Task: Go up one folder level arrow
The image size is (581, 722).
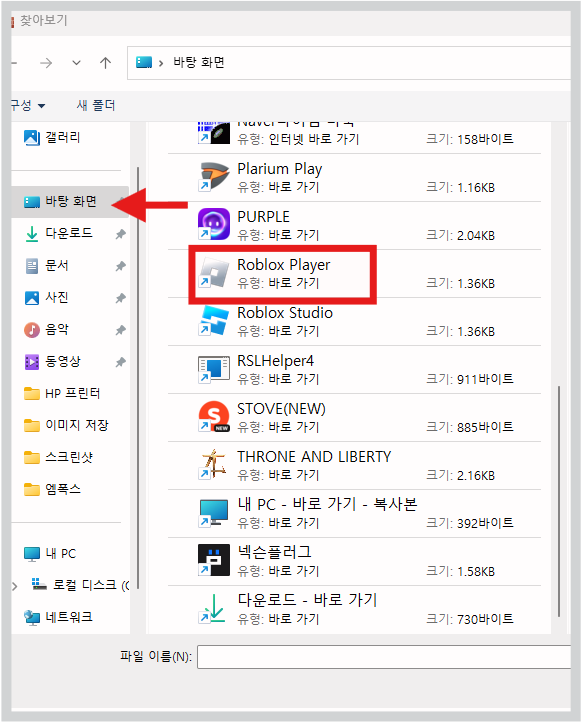Action: (105, 63)
